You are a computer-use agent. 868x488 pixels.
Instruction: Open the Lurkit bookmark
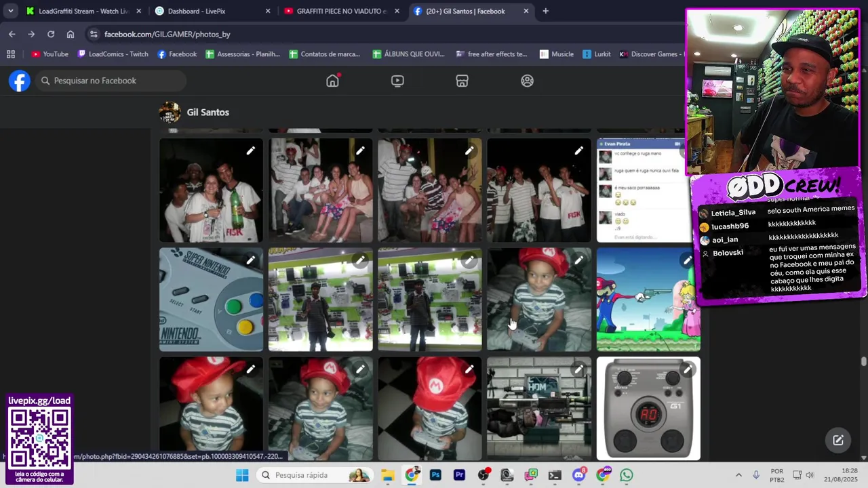(x=596, y=54)
